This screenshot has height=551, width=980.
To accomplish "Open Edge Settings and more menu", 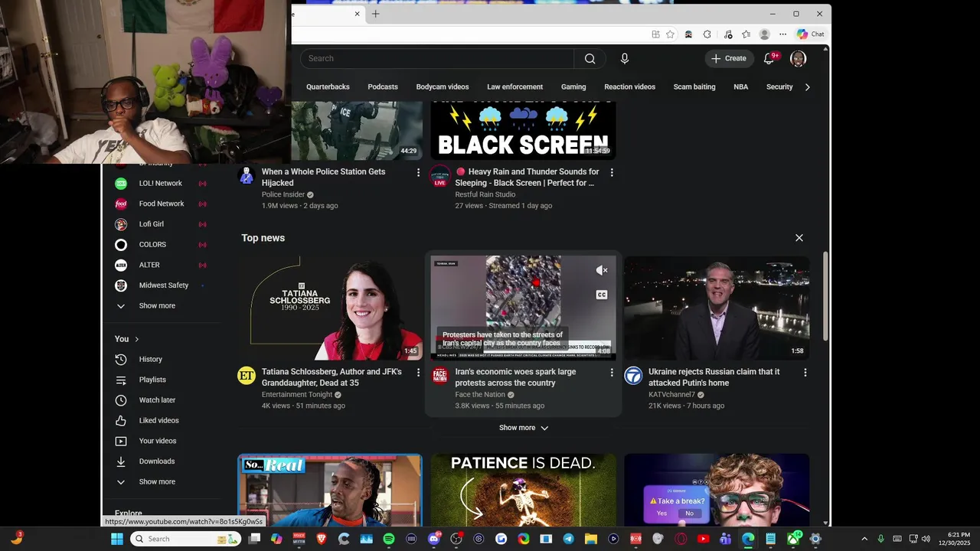I will point(782,34).
